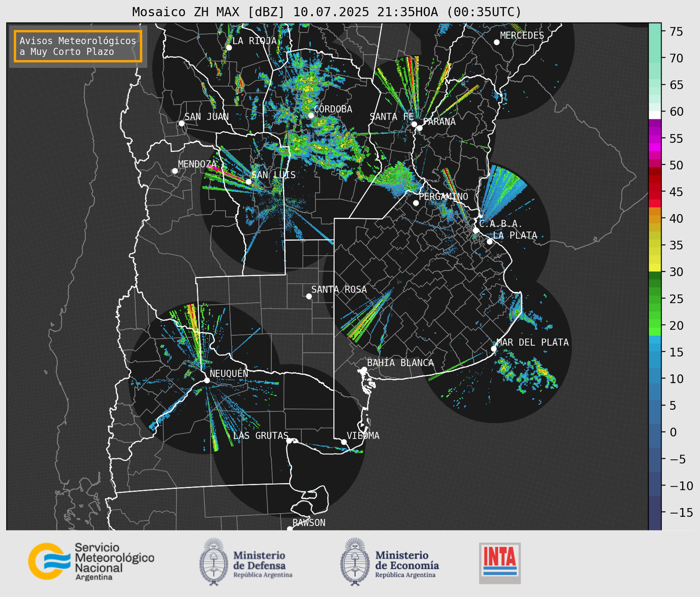Select the SANTA ROSA city marker
The image size is (700, 597).
pos(309,296)
